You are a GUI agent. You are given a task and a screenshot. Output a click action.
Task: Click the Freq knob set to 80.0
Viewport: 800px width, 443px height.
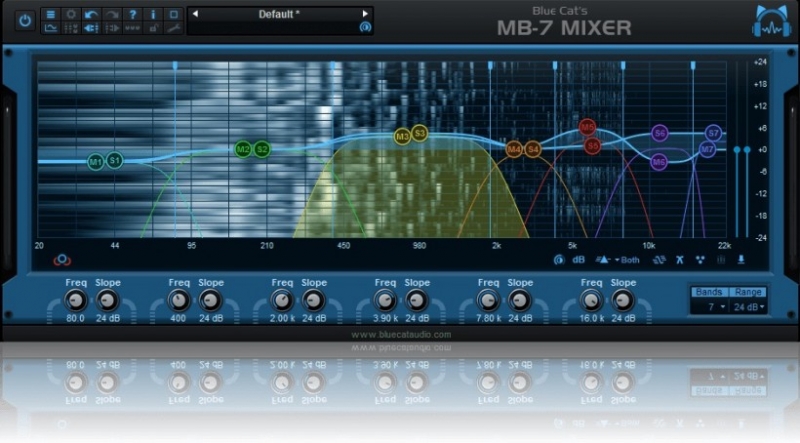tap(76, 300)
